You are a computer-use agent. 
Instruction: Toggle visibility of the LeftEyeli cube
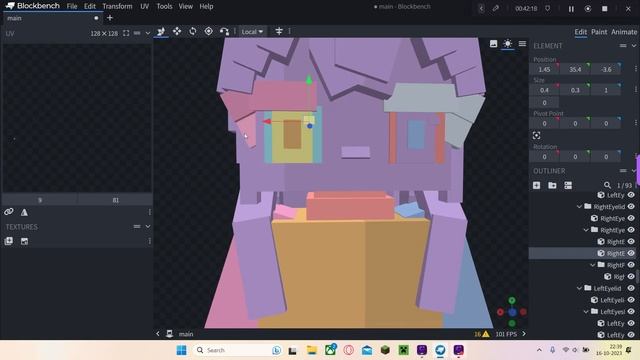[x=631, y=300]
